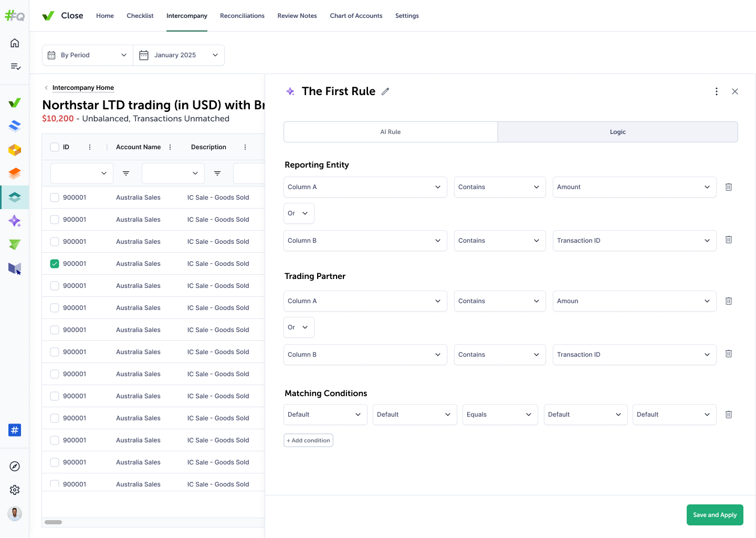Open the Settings nav item
Screen dimensions: 756x538
point(407,16)
